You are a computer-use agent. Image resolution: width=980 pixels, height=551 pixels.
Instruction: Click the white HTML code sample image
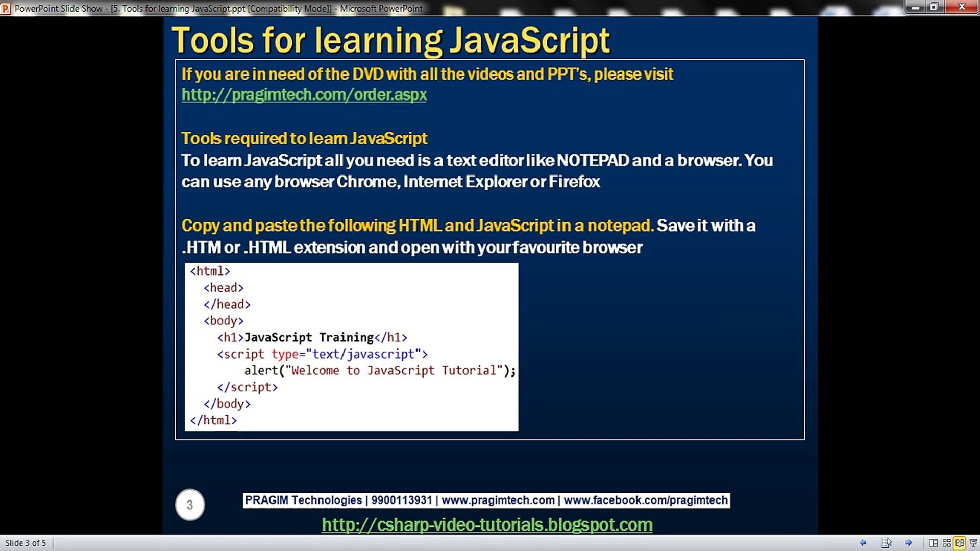351,347
